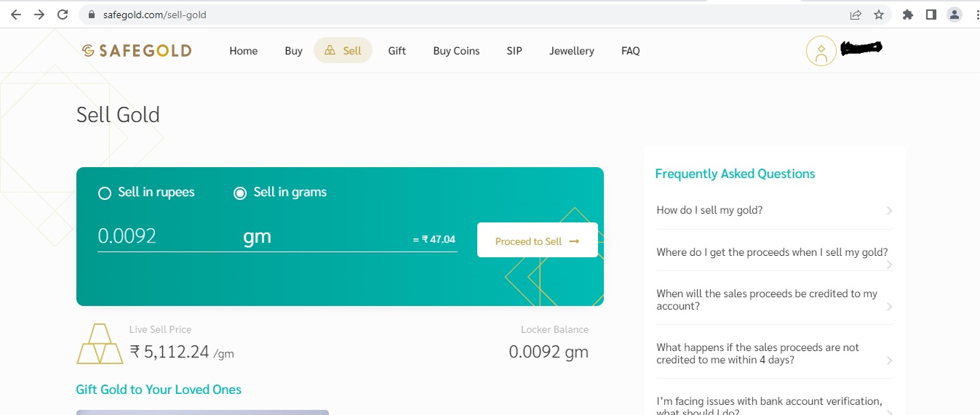
Task: Select the Sell in grams option
Action: coord(240,193)
